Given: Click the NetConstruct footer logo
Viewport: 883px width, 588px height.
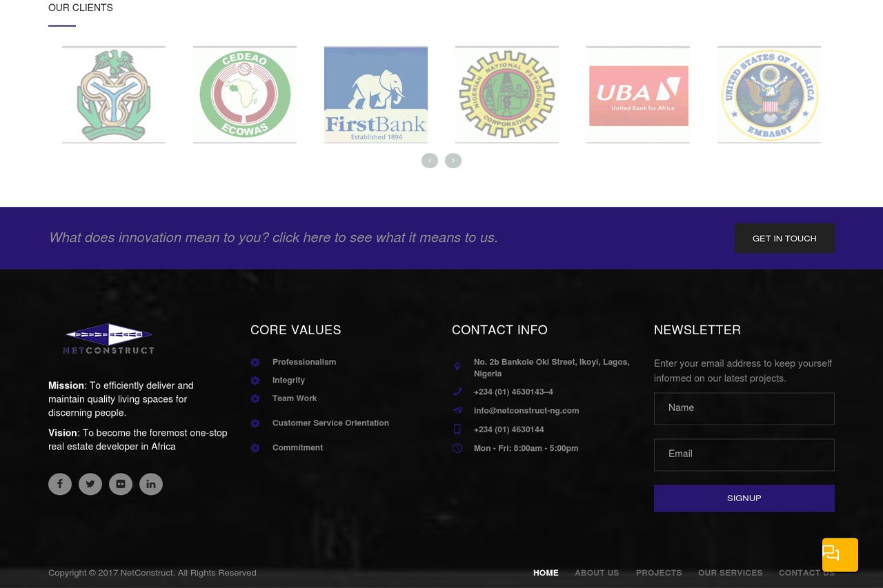Looking at the screenshot, I should (108, 339).
